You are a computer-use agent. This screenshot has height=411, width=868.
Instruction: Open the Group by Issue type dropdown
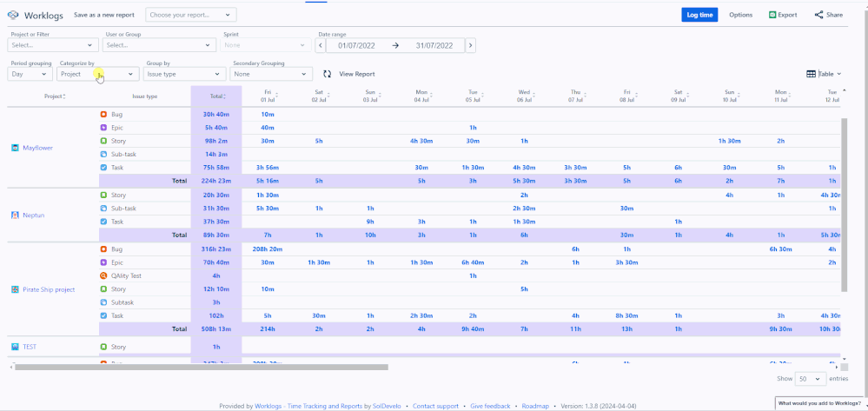point(183,75)
